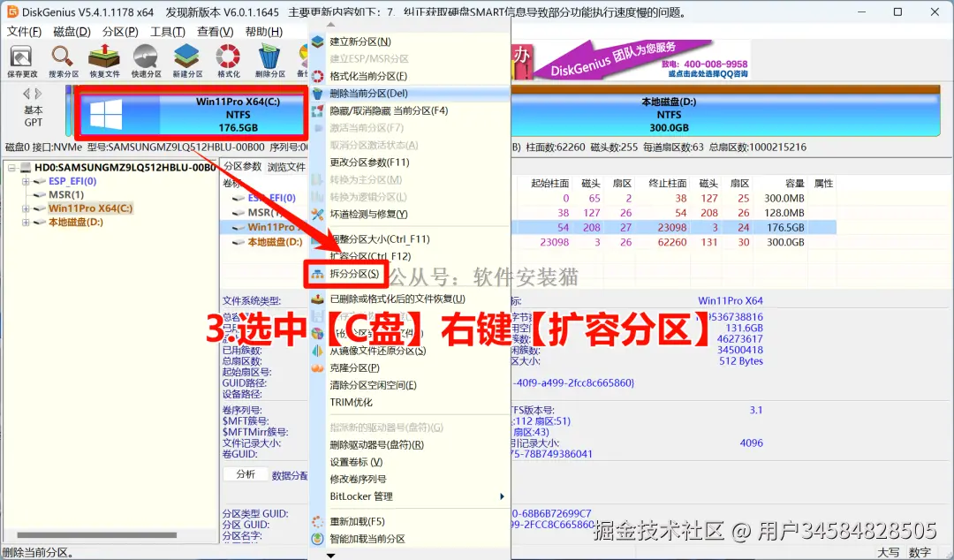
Task: Click the 容量 column header
Action: pyautogui.click(x=794, y=183)
